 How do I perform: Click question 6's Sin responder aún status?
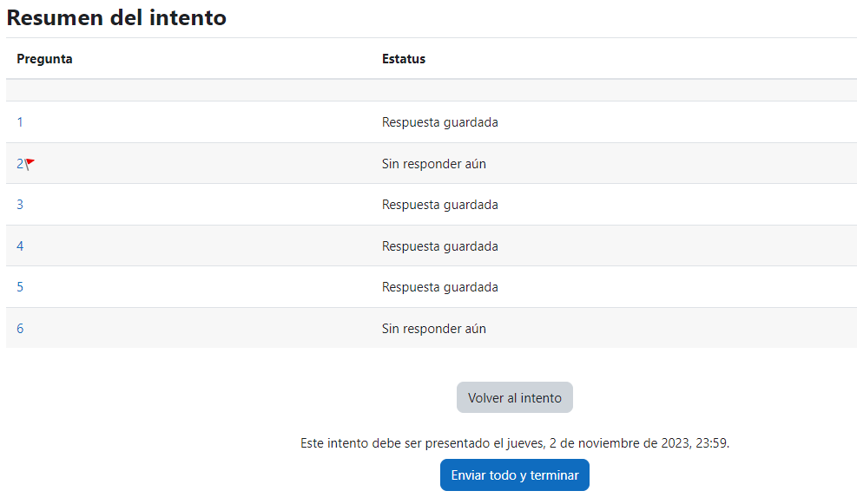(x=433, y=329)
